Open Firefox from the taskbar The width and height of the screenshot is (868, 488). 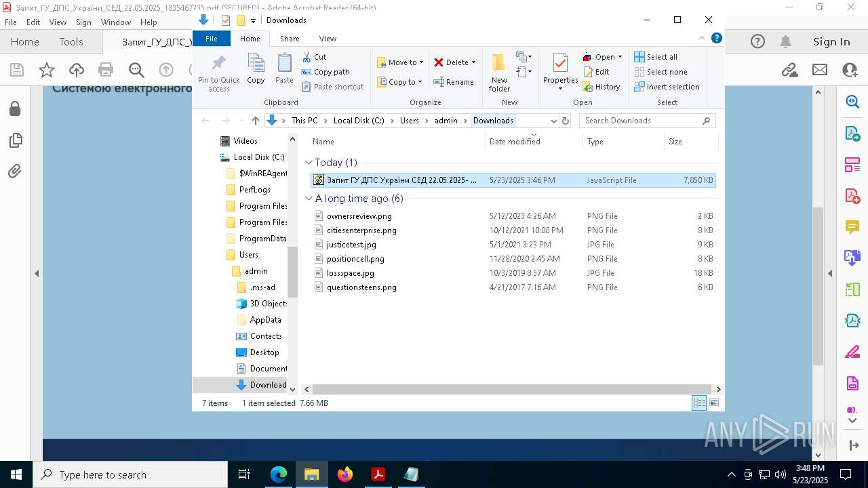tap(345, 474)
